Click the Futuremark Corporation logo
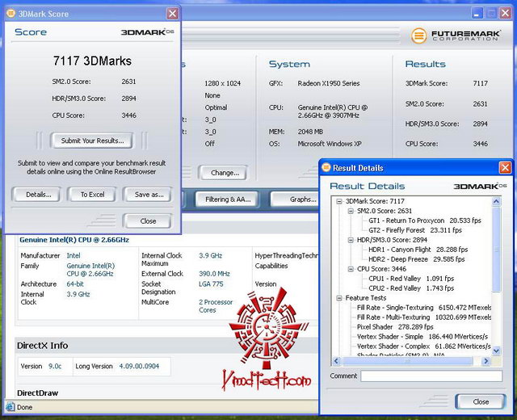This screenshot has width=517, height=420. tap(456, 36)
